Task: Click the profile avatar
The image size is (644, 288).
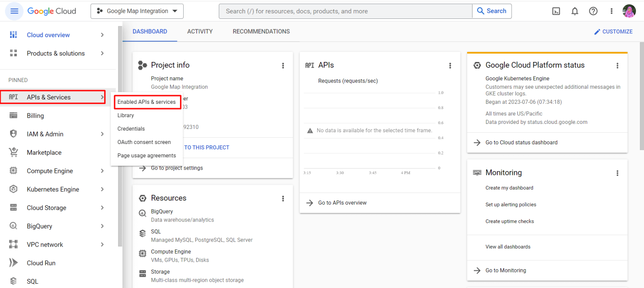Action: (x=629, y=11)
